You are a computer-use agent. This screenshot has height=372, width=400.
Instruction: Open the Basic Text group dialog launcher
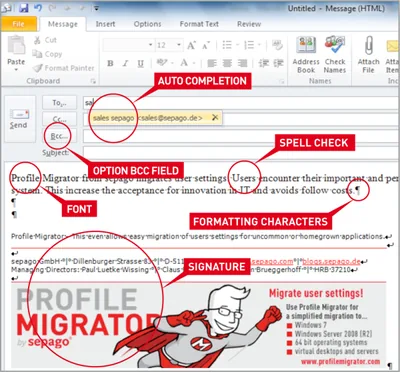pos(282,81)
